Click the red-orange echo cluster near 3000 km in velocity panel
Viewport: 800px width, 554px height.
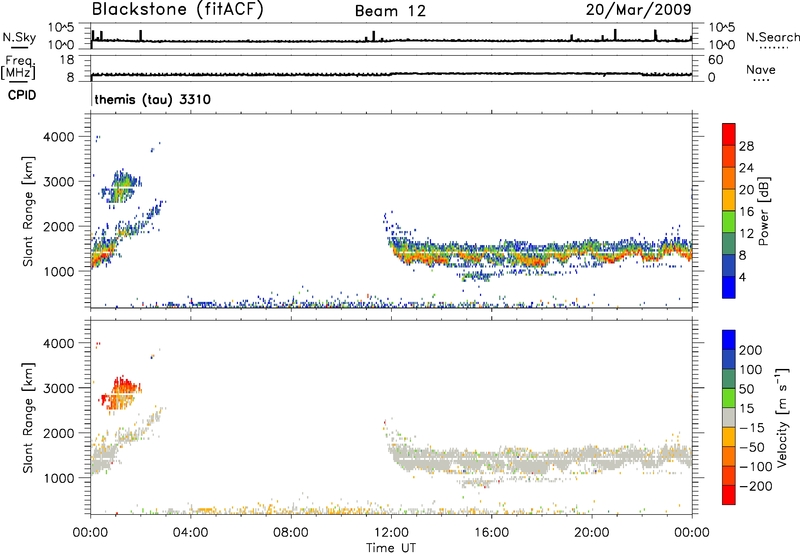(121, 393)
